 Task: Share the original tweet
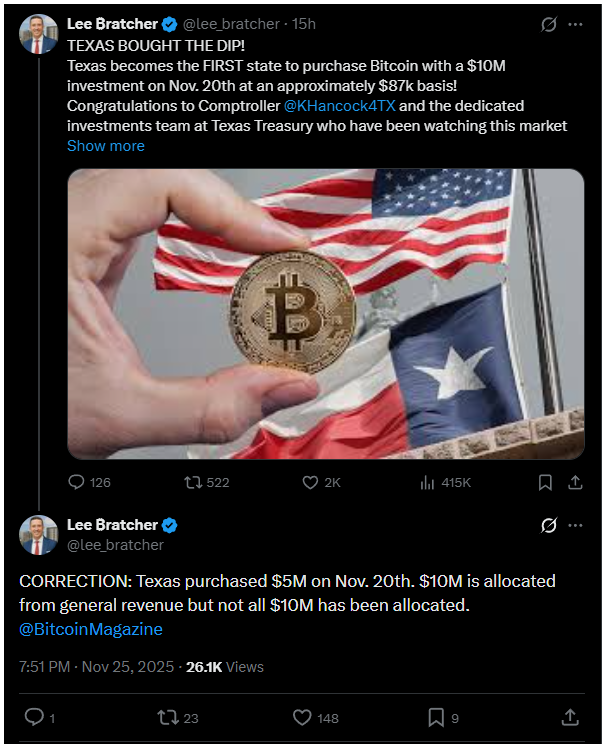575,482
